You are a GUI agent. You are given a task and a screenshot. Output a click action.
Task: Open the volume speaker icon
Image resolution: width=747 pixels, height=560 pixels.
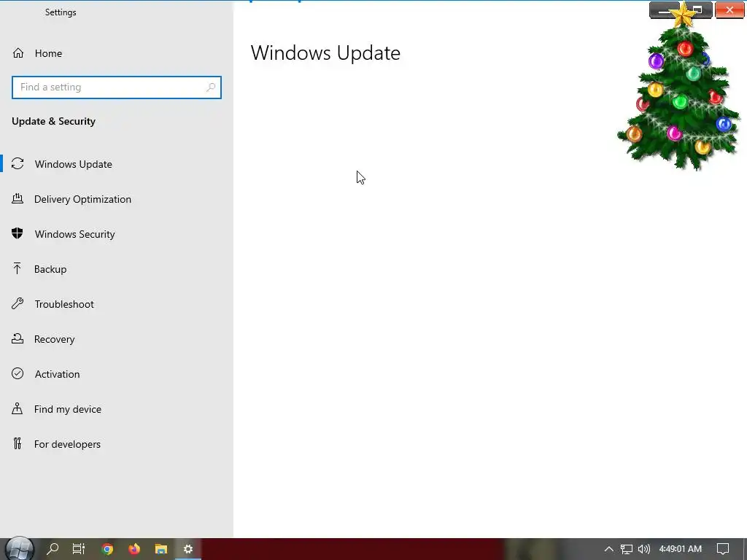(644, 549)
